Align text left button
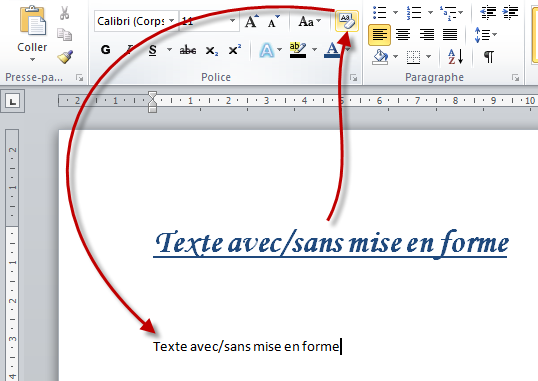The image size is (538, 381). point(379,35)
